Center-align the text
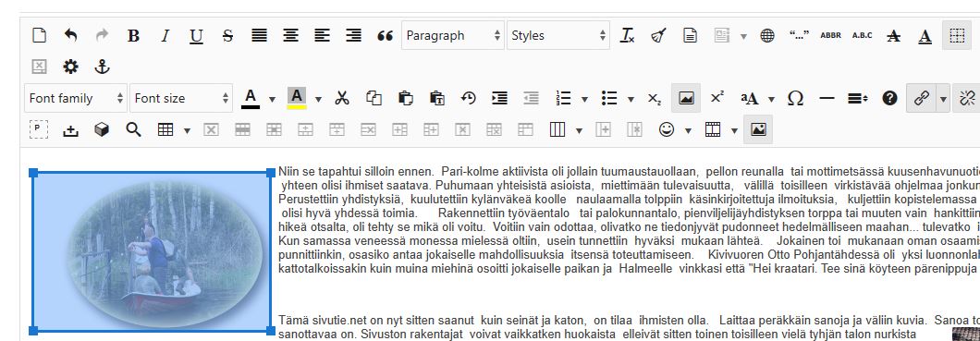This screenshot has width=980, height=341. click(x=290, y=36)
